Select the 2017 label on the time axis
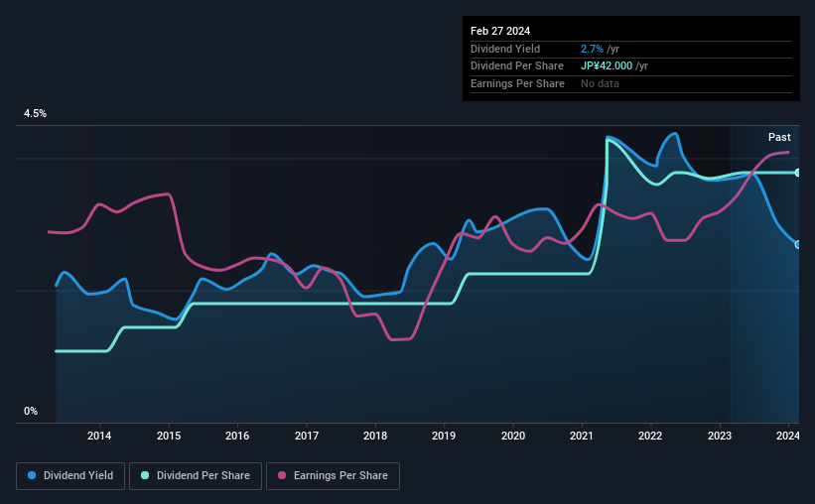The image size is (815, 504). [307, 436]
